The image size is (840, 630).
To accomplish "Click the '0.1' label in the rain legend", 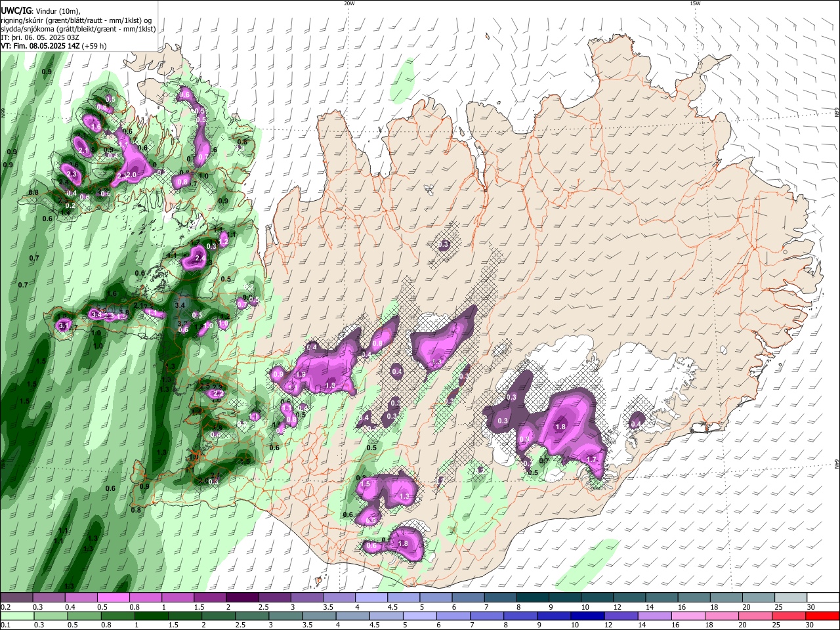I will [x=5, y=625].
